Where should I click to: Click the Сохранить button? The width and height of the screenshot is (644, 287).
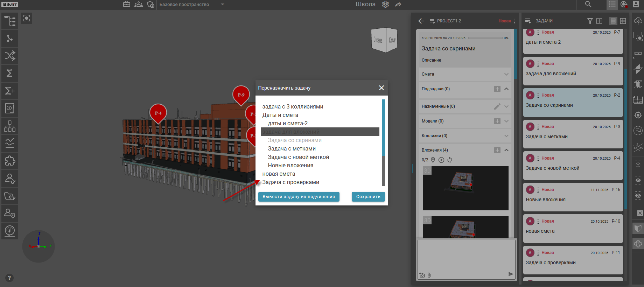coord(368,197)
